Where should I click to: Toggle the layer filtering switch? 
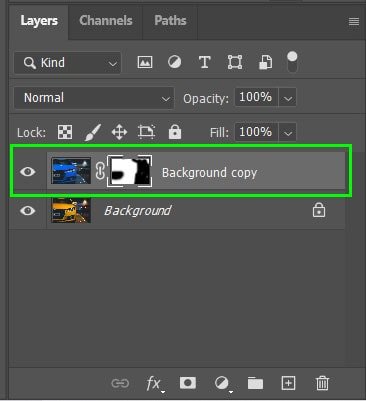(292, 62)
